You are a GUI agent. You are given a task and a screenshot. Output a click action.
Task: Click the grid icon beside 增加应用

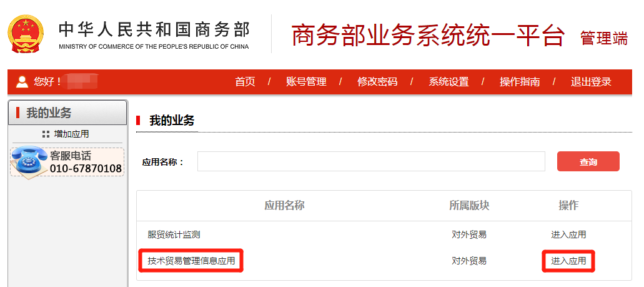coord(46,134)
